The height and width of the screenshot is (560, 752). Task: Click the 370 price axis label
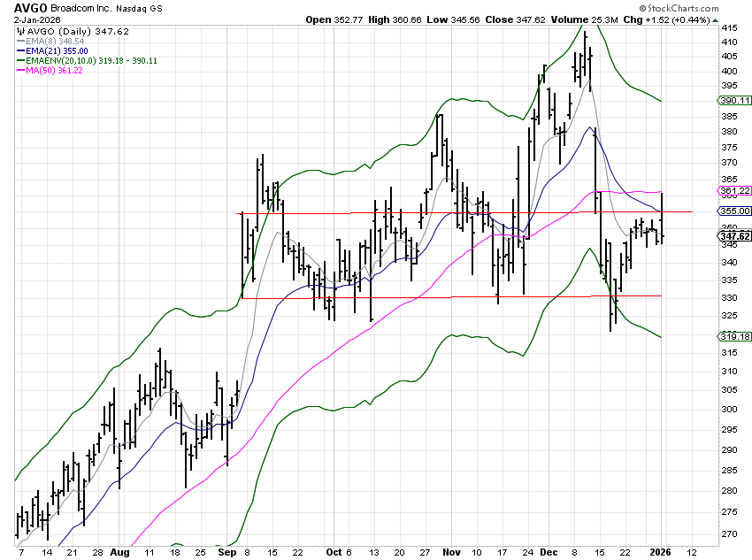click(730, 163)
